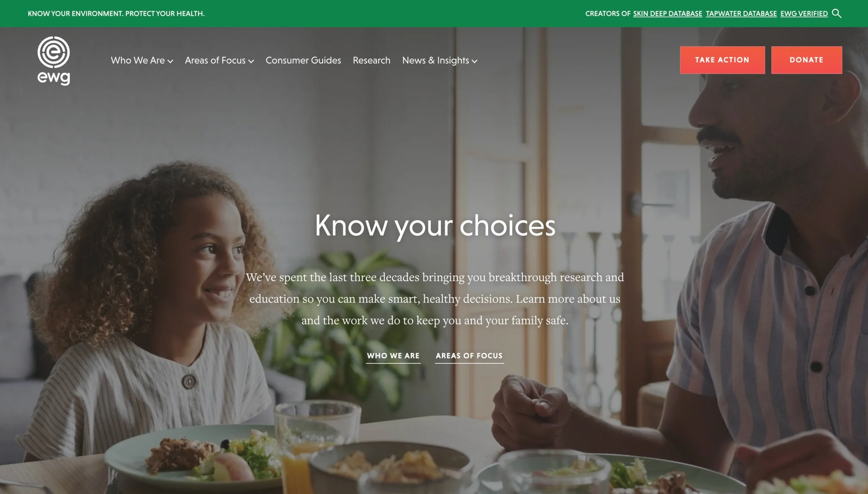868x494 pixels.
Task: Click the Take Action button
Action: [x=722, y=60]
